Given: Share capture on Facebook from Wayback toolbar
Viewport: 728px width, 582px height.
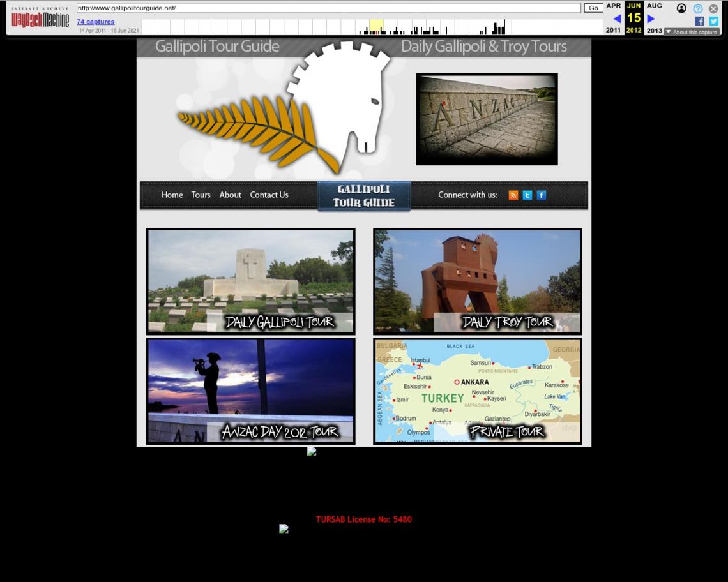Looking at the screenshot, I should click(699, 21).
